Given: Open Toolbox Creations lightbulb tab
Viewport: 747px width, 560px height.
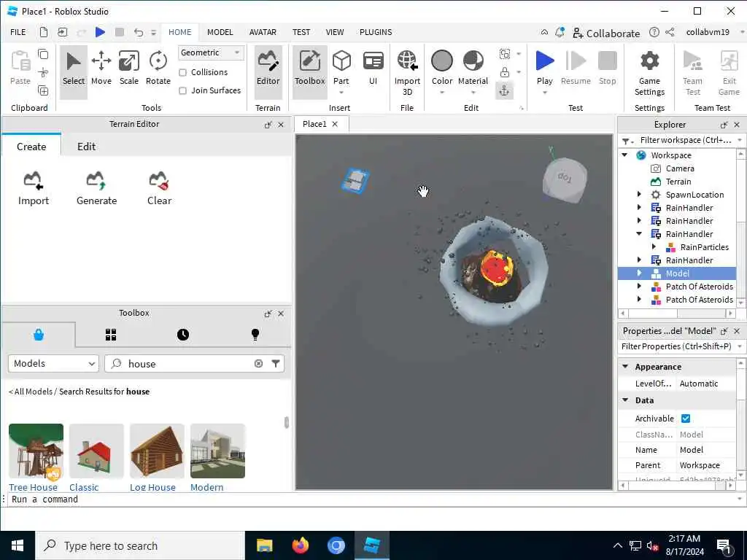Looking at the screenshot, I should click(x=255, y=335).
